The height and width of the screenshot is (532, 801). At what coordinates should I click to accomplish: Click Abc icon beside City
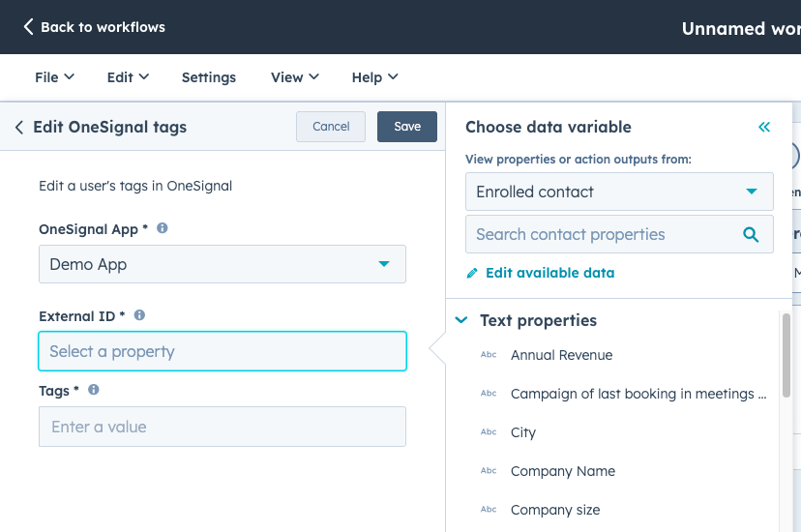(x=489, y=432)
